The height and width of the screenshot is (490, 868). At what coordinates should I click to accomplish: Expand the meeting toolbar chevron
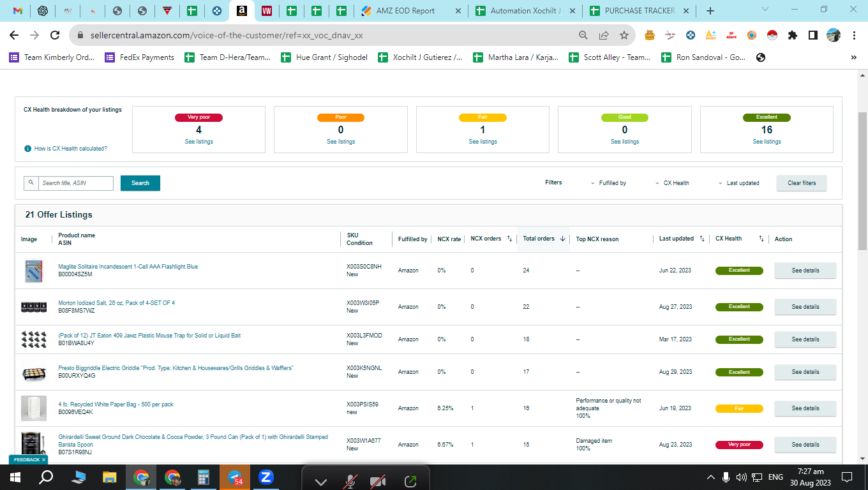pyautogui.click(x=320, y=482)
